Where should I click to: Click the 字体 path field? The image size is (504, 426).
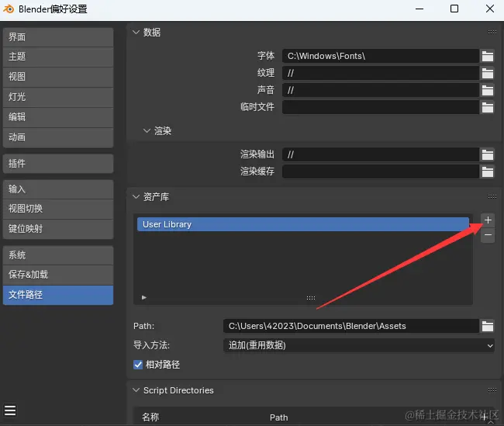click(x=381, y=56)
